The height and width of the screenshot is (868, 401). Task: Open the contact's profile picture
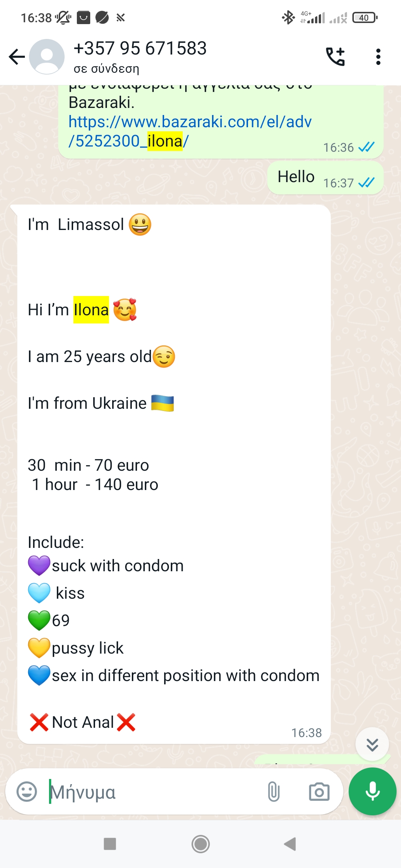[47, 57]
